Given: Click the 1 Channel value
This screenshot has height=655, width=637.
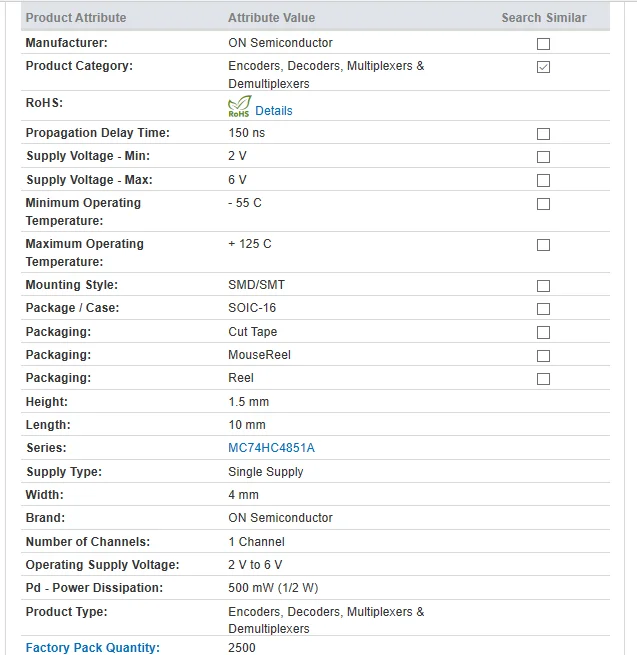Looking at the screenshot, I should click(x=256, y=542).
